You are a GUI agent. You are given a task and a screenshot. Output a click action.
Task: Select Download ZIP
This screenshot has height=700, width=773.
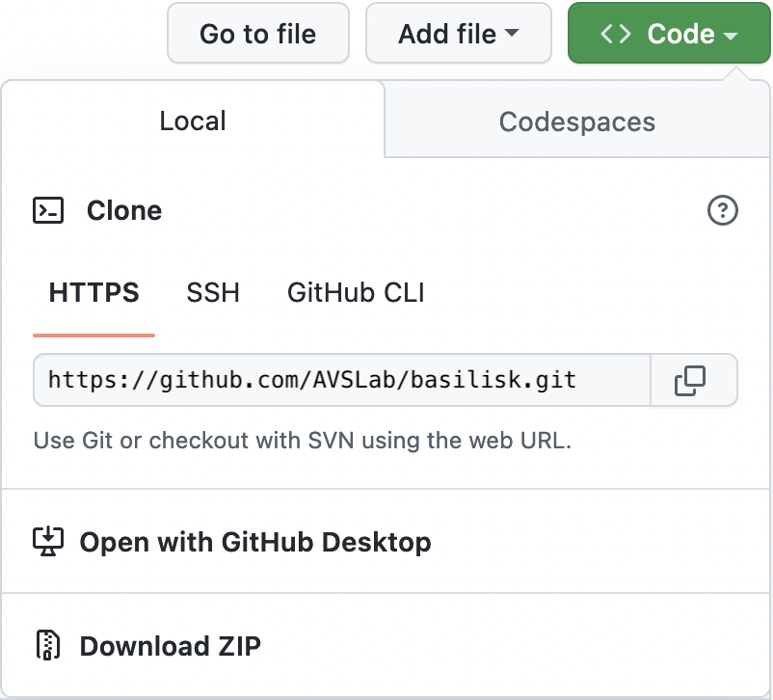pyautogui.click(x=170, y=646)
